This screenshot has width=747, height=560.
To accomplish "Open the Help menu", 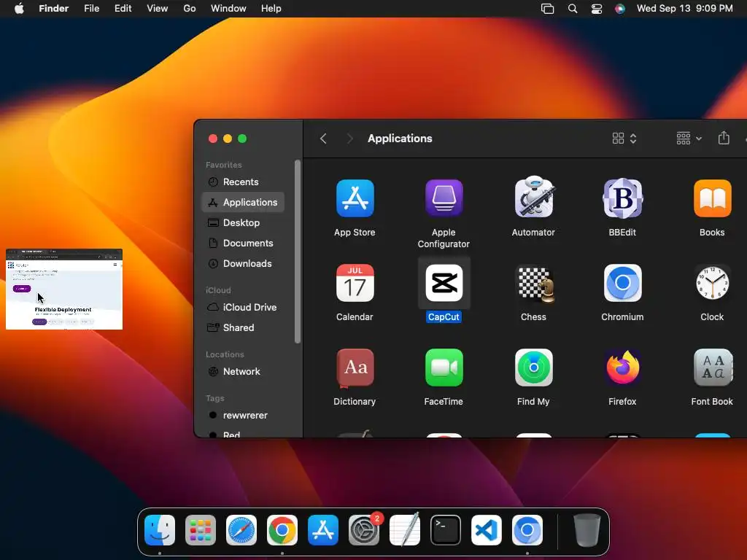I will point(271,9).
